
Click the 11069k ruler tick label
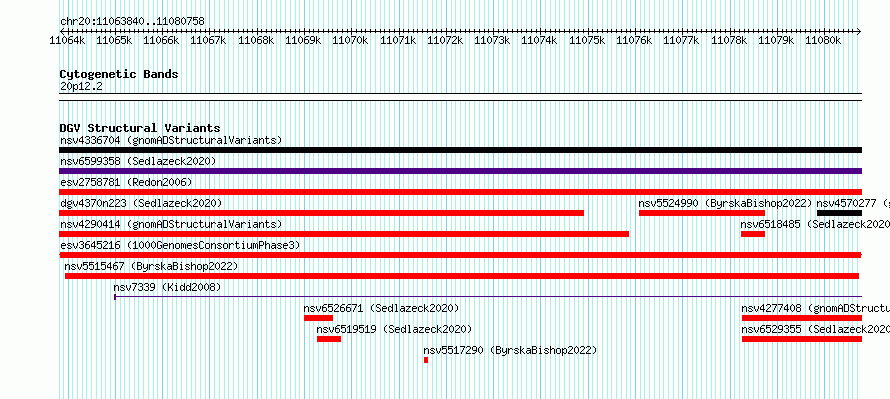pos(304,40)
